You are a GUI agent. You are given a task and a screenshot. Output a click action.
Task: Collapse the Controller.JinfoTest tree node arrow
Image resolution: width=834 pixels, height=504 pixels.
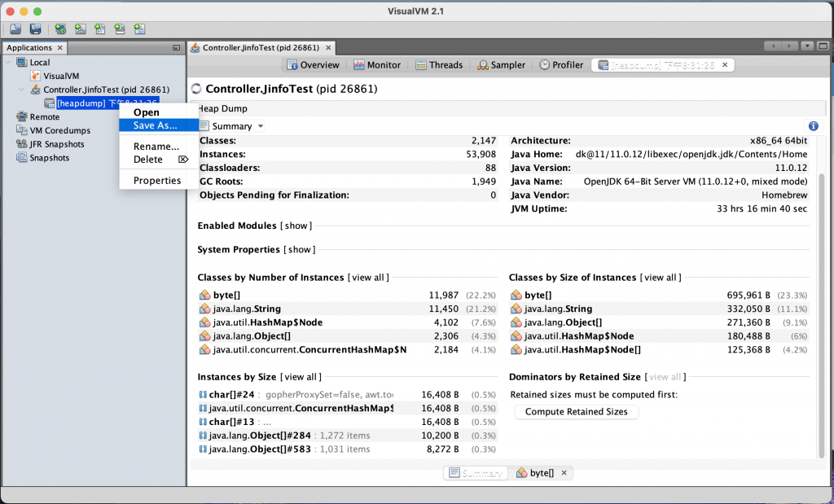pyautogui.click(x=21, y=90)
